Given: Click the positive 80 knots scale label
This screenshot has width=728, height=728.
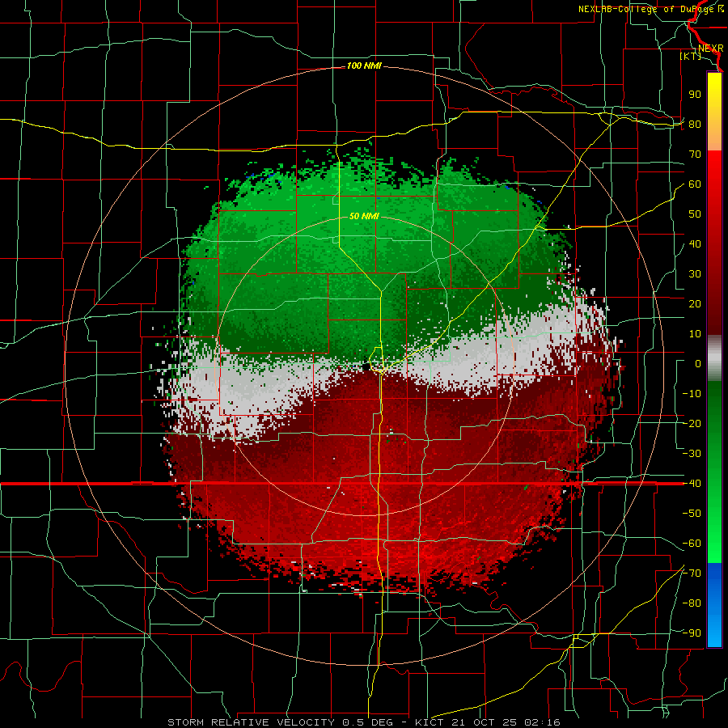Looking at the screenshot, I should (x=695, y=125).
